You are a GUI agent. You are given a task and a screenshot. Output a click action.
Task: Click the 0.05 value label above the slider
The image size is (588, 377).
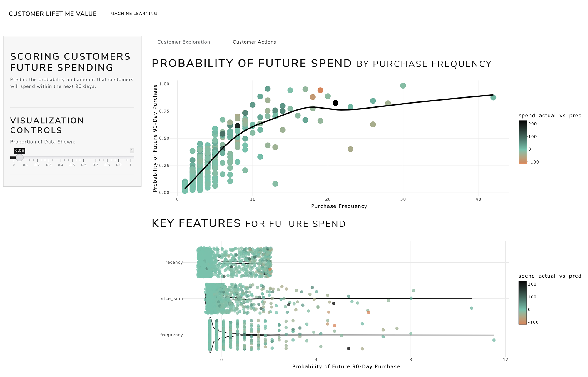pyautogui.click(x=20, y=151)
